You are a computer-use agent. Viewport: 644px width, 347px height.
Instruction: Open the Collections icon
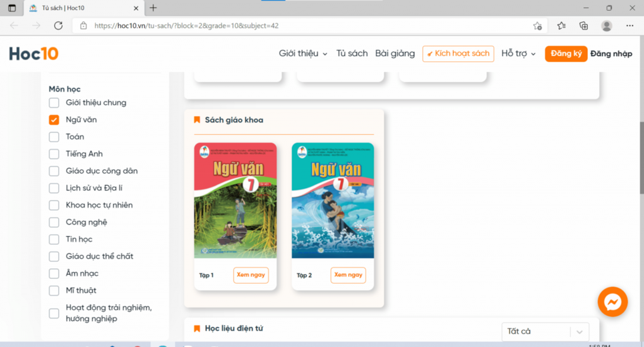[x=583, y=25]
